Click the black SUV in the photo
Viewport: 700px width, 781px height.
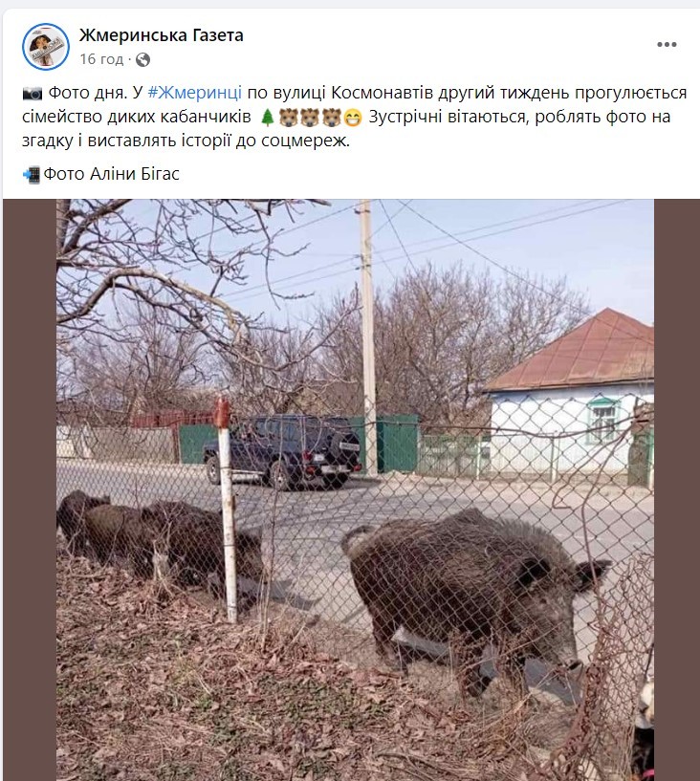(x=282, y=451)
